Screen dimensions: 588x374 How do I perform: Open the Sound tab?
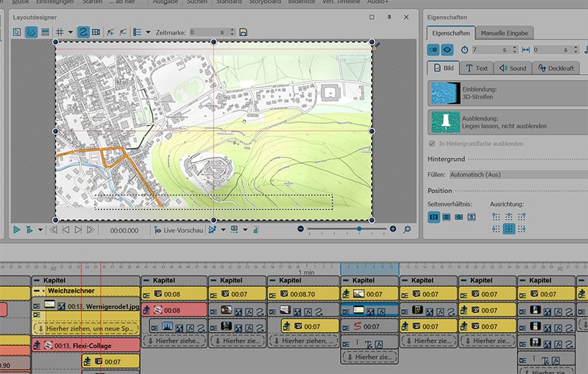(x=512, y=68)
